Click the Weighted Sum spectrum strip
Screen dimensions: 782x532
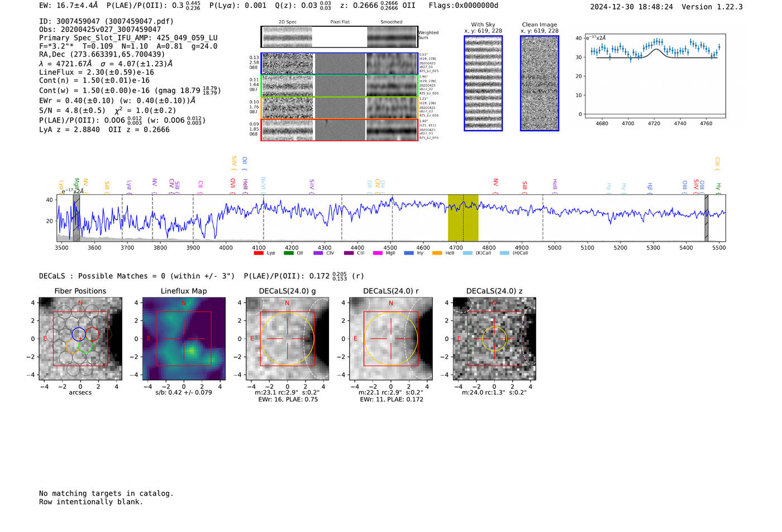(x=339, y=37)
